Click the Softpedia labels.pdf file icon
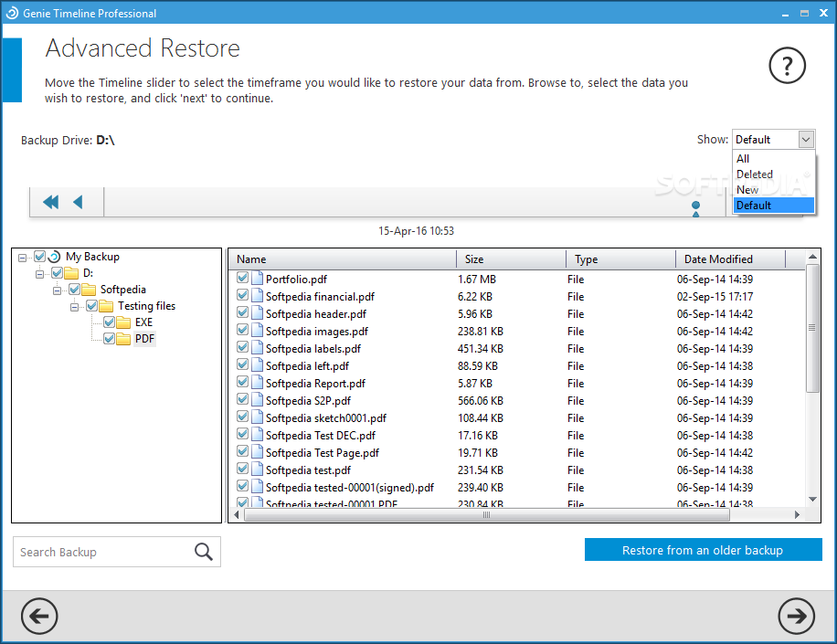Screen dimensions: 837x644 tap(257, 348)
